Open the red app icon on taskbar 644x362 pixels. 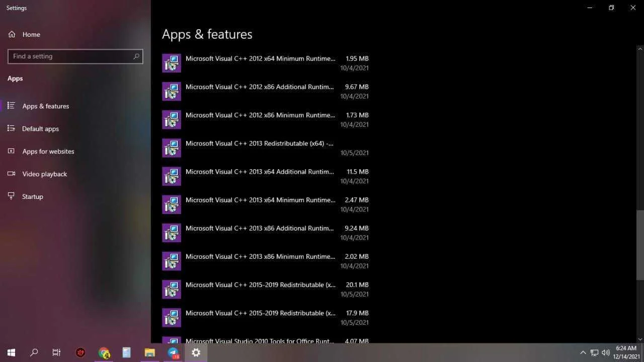(80, 352)
